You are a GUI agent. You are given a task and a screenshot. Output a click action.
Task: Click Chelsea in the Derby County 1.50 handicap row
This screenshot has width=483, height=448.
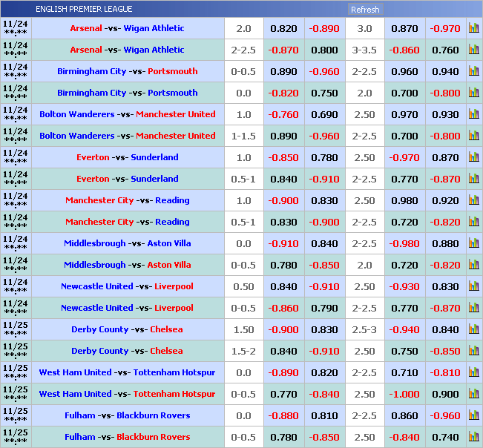(166, 329)
